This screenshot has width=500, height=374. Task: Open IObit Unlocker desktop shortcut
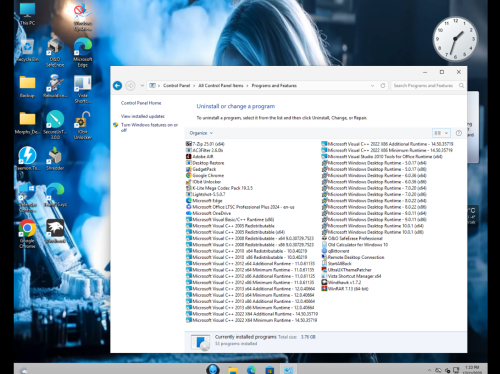click(x=82, y=125)
